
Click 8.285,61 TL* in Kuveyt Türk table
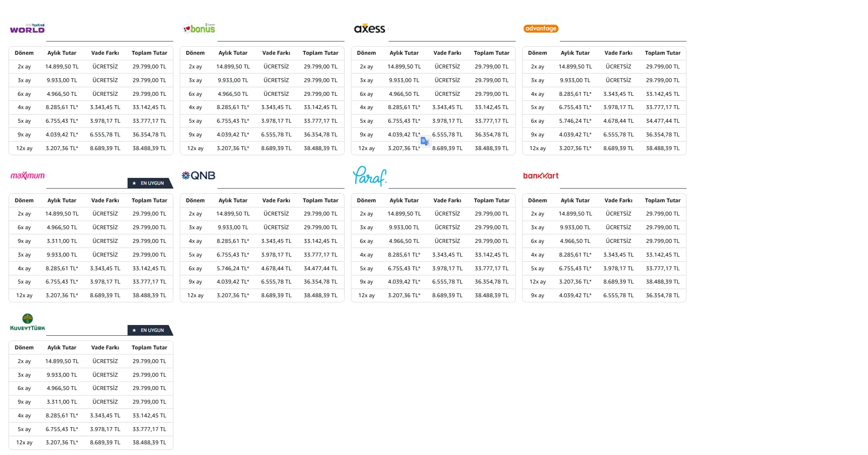[x=62, y=416]
